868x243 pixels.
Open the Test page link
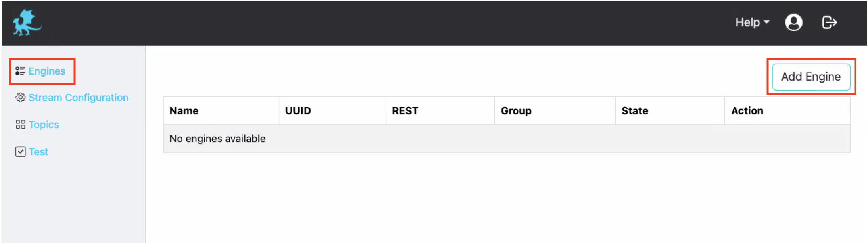point(38,152)
